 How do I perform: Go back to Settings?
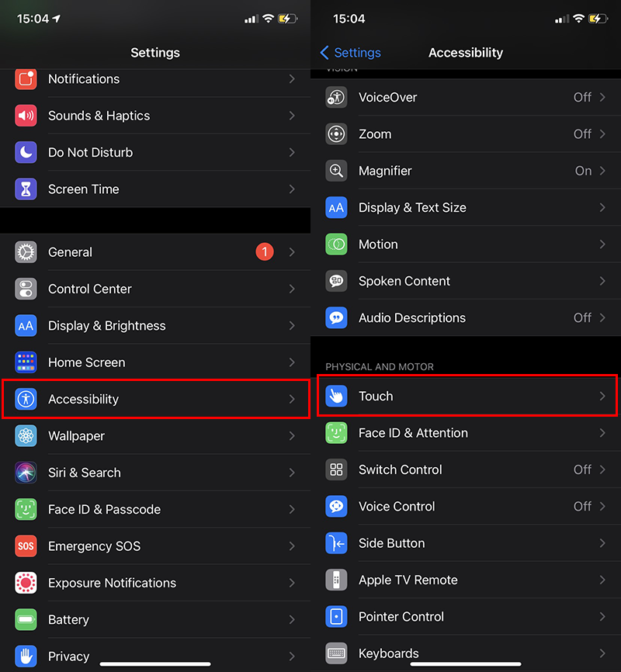pyautogui.click(x=350, y=53)
